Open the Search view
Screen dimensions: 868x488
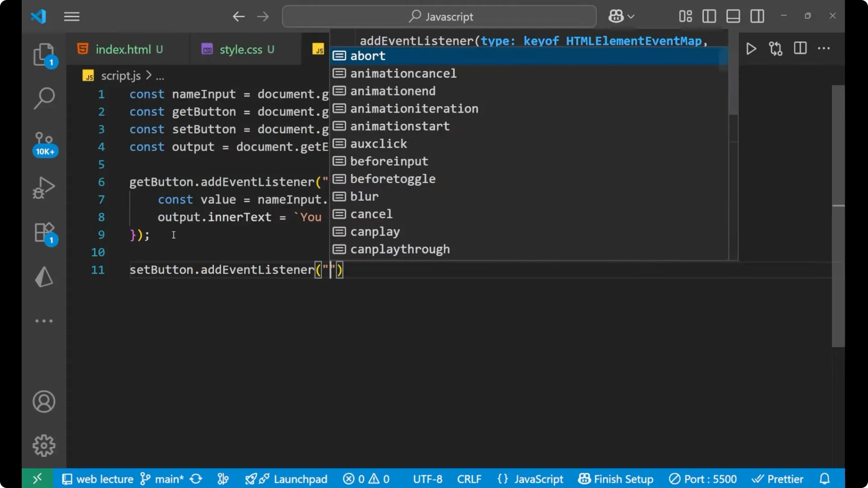44,98
